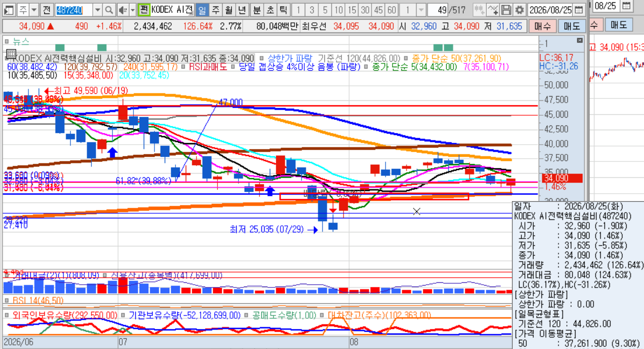Click the date field showing 2026/08/25
This screenshot has height=349, width=644.
coord(550,10)
